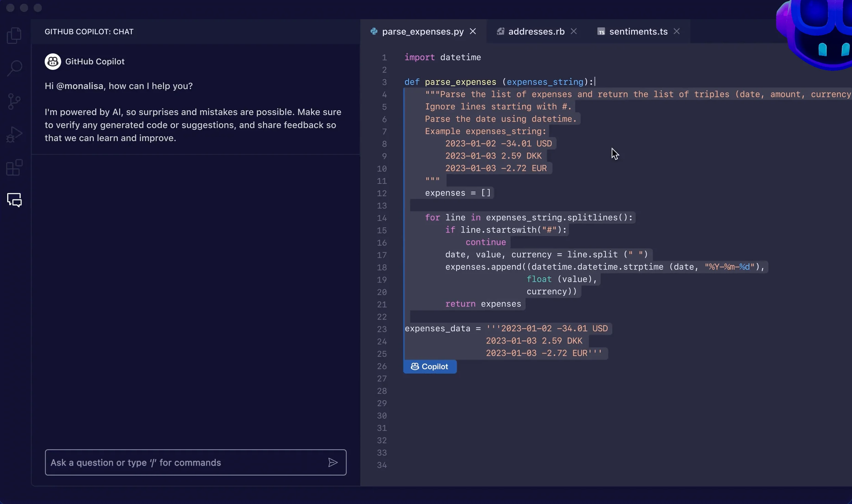Click the send message arrow icon
Screen dimensions: 852x504
click(x=333, y=463)
